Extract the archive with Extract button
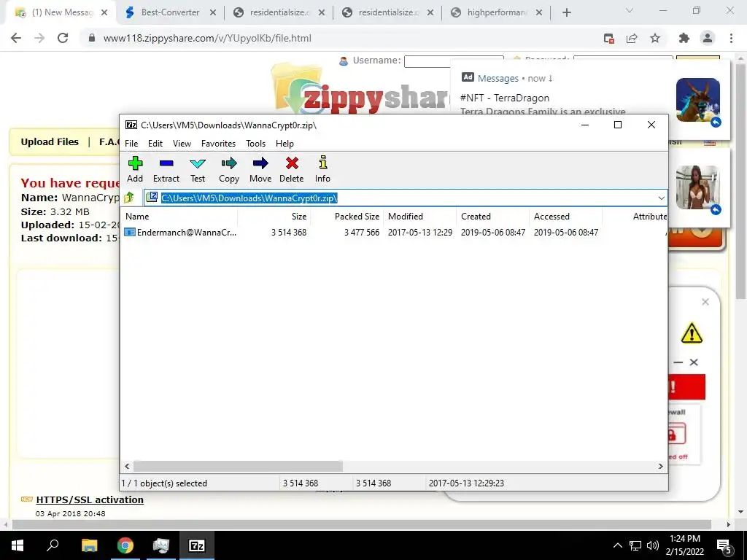The image size is (747, 560). point(166,169)
